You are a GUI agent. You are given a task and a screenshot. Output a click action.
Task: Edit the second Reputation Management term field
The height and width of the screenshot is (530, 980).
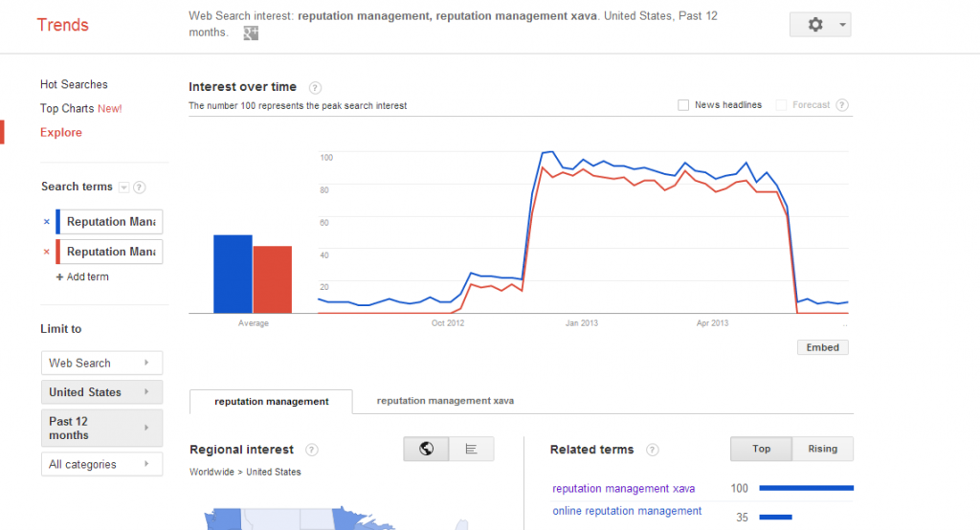[111, 252]
